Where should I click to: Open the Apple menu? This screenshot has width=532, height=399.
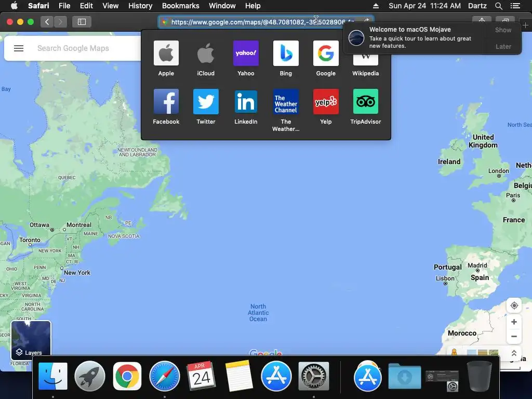point(14,6)
